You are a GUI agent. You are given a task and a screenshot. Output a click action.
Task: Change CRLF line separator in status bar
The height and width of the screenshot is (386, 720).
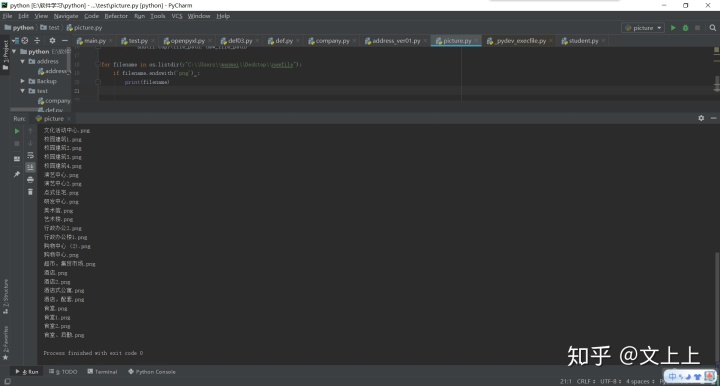tap(586, 381)
